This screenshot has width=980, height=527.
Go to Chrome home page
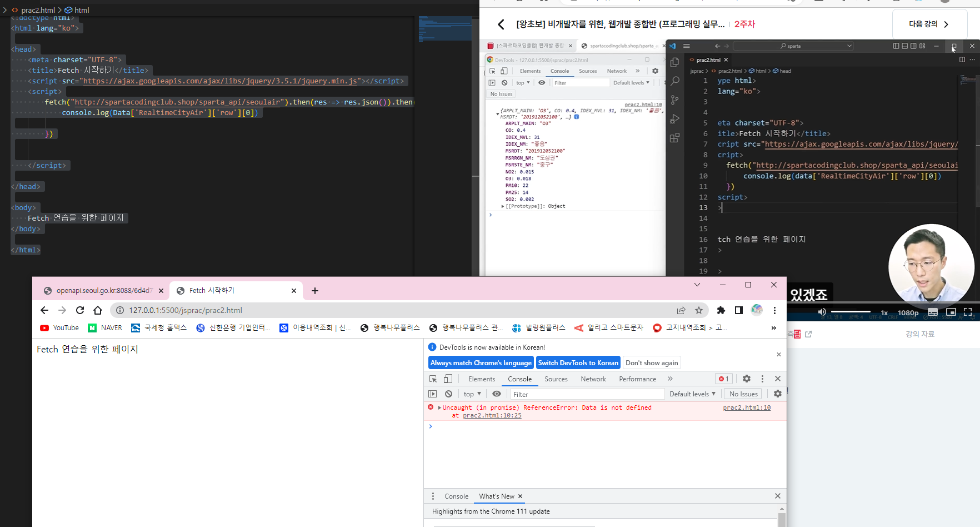point(98,310)
